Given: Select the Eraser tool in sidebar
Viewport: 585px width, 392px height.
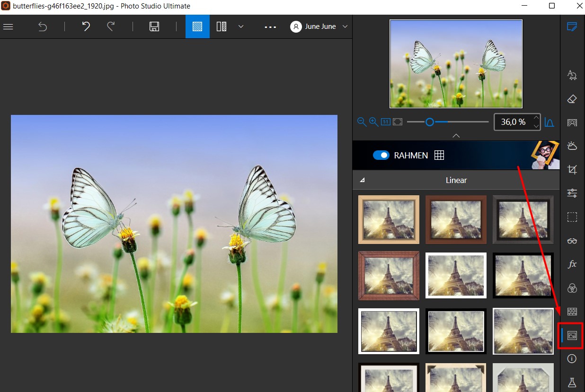Looking at the screenshot, I should coord(572,99).
